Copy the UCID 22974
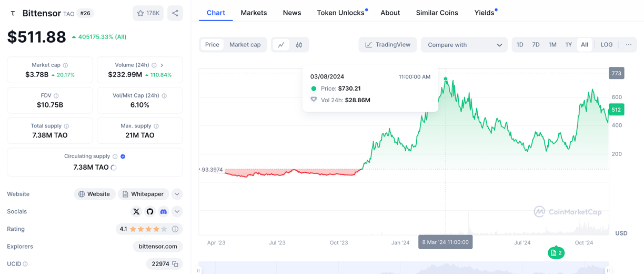 (175, 264)
